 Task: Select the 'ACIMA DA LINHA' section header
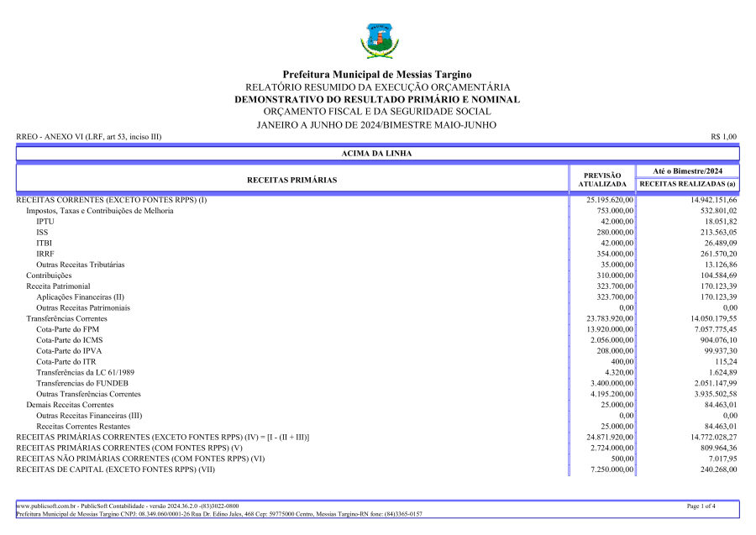pos(377,154)
